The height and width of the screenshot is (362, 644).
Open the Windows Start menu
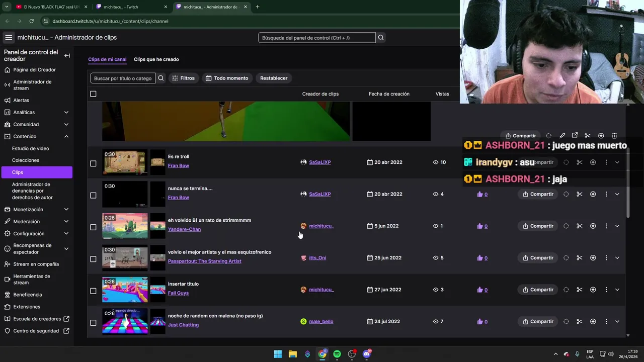(278, 354)
